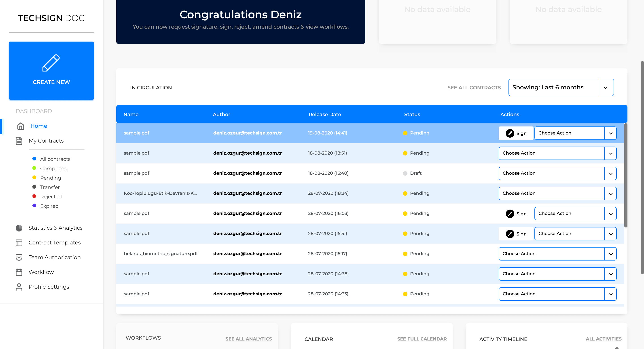
Task: Click belarus_biometric_signature.pdf file name
Action: (161, 254)
